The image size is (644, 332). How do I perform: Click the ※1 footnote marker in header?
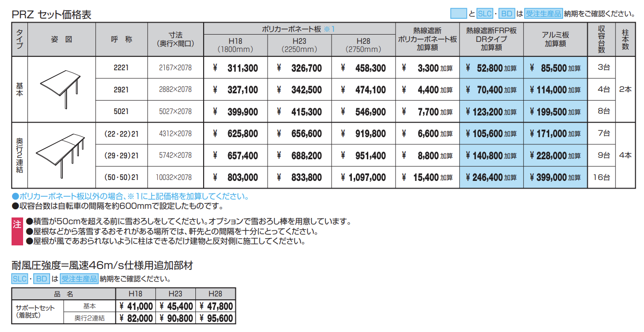329,29
